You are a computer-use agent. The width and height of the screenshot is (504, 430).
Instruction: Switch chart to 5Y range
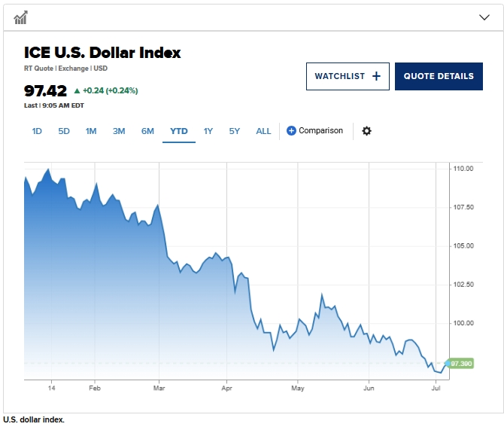tap(235, 131)
